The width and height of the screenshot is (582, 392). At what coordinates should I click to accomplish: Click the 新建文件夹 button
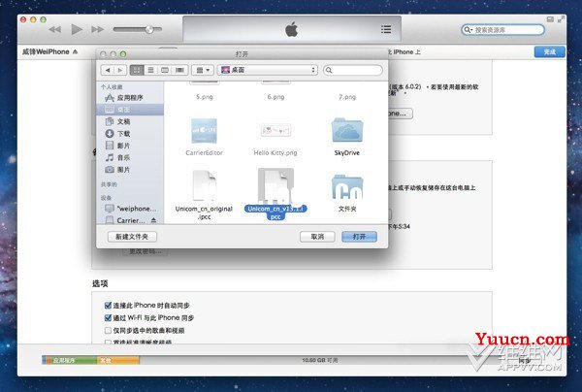tap(132, 237)
